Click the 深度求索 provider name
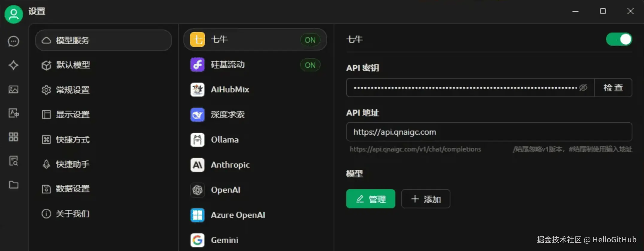 tap(228, 114)
